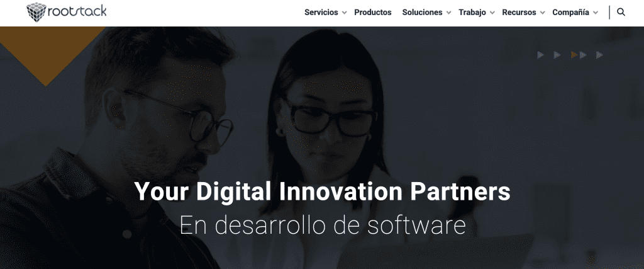Screen dimensions: 644x269
Task: Open the Productos menu item
Action: pos(373,13)
